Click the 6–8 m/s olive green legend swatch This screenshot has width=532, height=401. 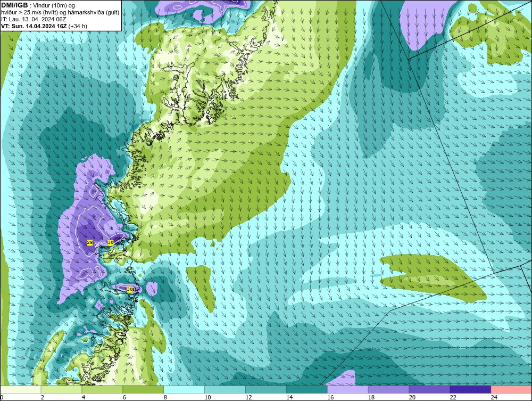point(143,390)
